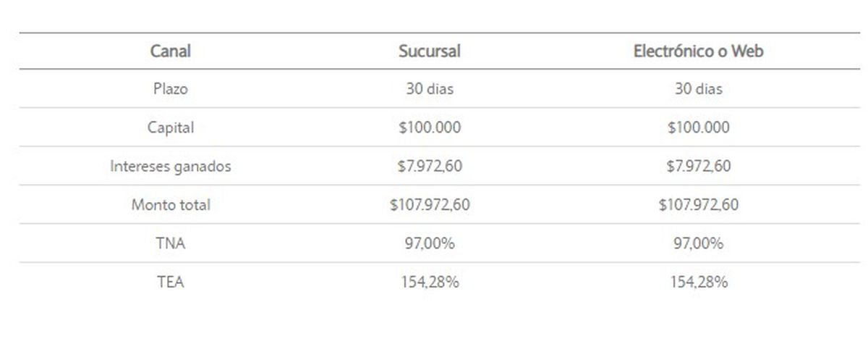This screenshot has height=339, width=868.
Task: Select the Electrónico o Web header
Action: pyautogui.click(x=698, y=51)
